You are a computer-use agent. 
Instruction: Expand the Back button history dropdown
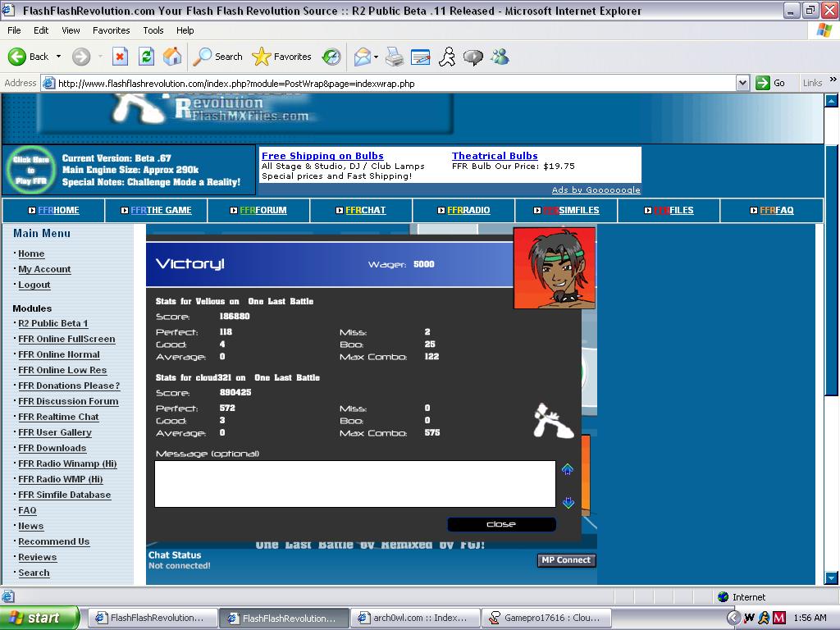tap(58, 57)
